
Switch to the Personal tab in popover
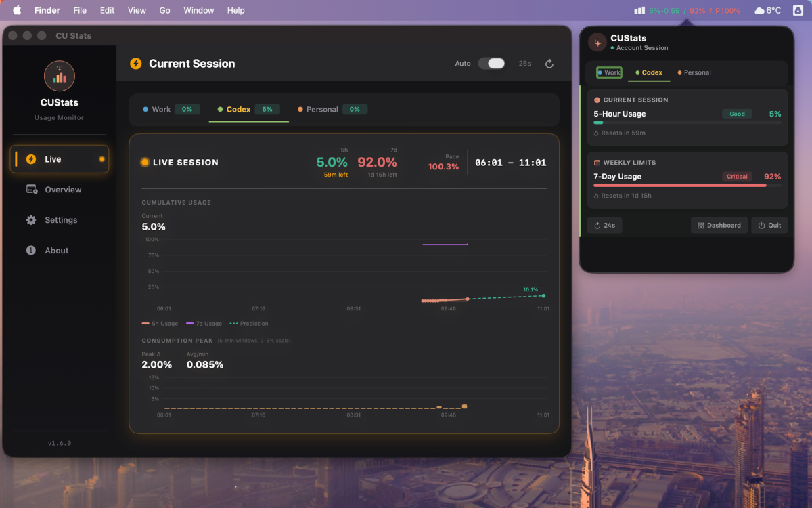coord(695,72)
